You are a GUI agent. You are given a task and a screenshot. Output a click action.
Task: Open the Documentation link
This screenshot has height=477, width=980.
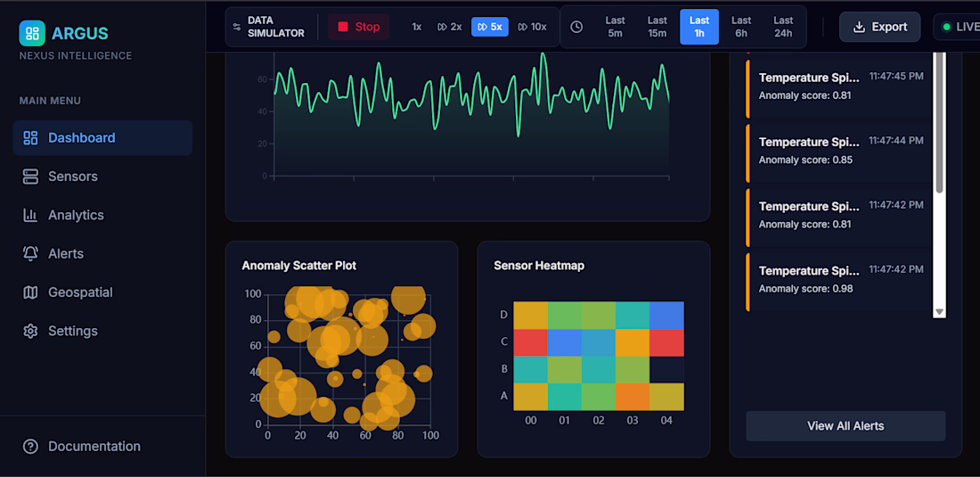(102, 447)
